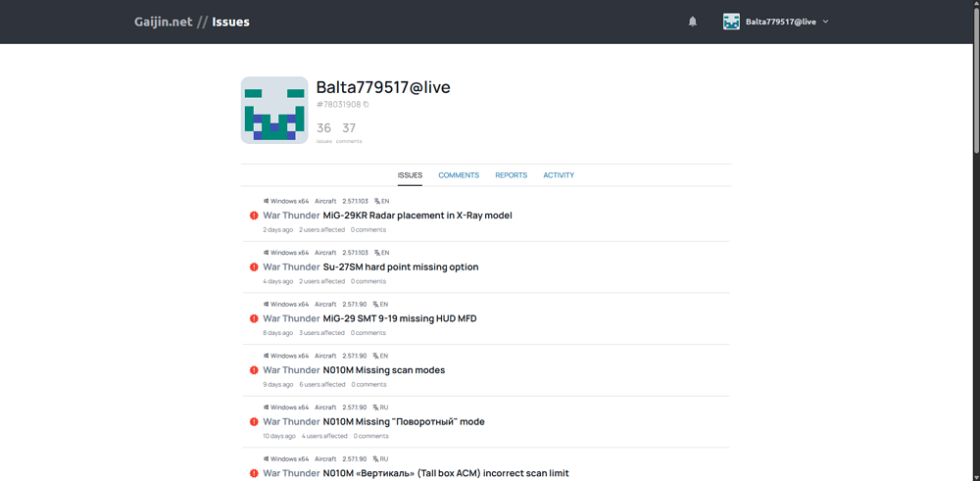
Task: Click "2 days ago" on MiG-29KR issue
Action: coord(278,230)
